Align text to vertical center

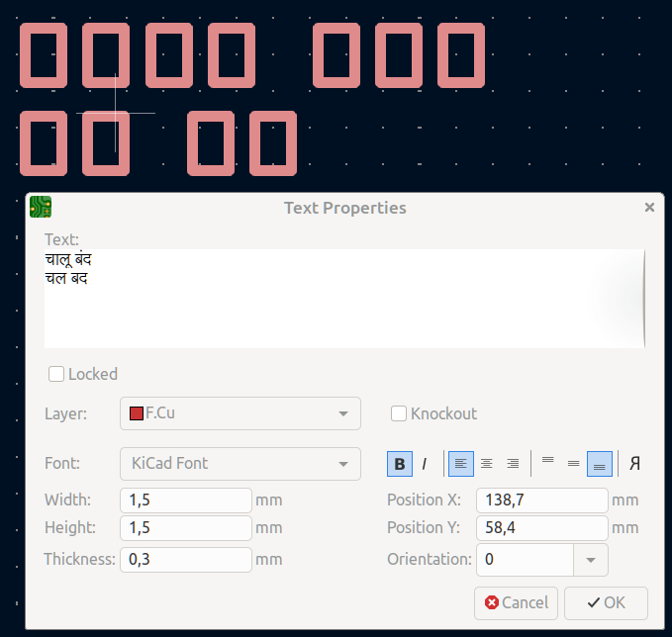(x=573, y=463)
